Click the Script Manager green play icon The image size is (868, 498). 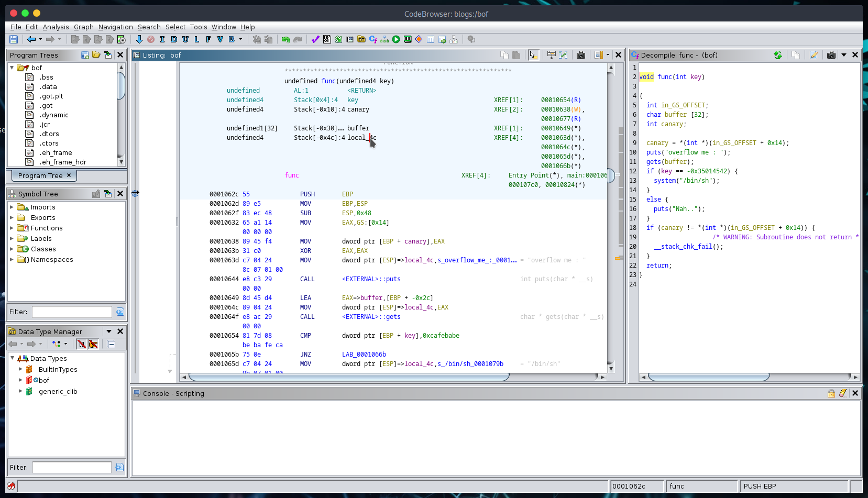[396, 39]
